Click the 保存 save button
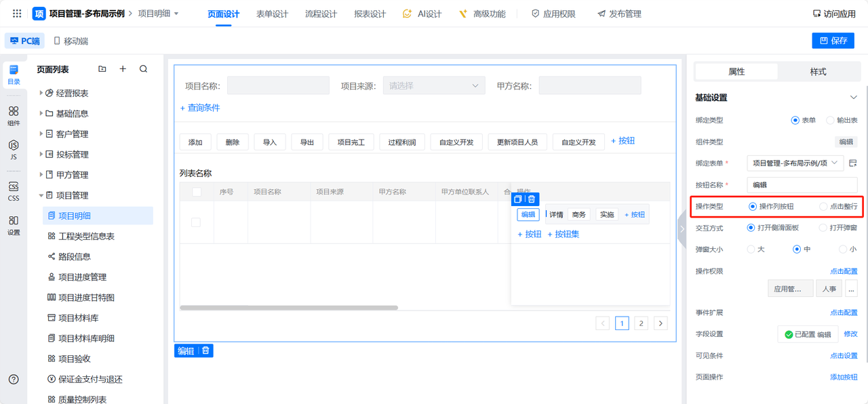868x404 pixels. point(833,41)
